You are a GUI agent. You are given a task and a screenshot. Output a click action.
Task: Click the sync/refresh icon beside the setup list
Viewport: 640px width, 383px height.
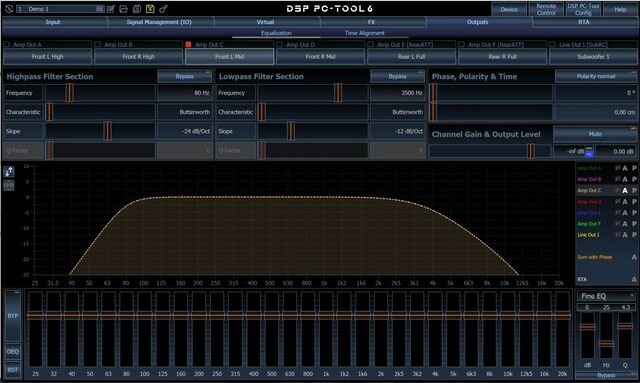(9, 9)
